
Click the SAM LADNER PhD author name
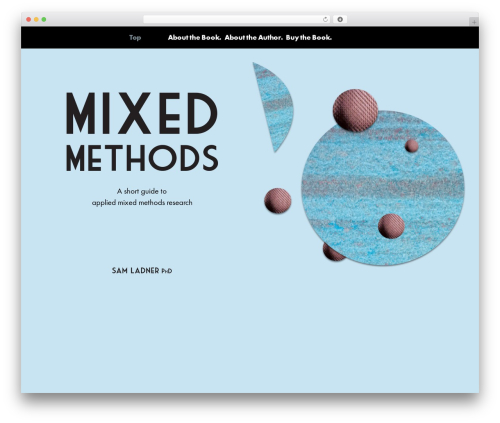(x=142, y=271)
